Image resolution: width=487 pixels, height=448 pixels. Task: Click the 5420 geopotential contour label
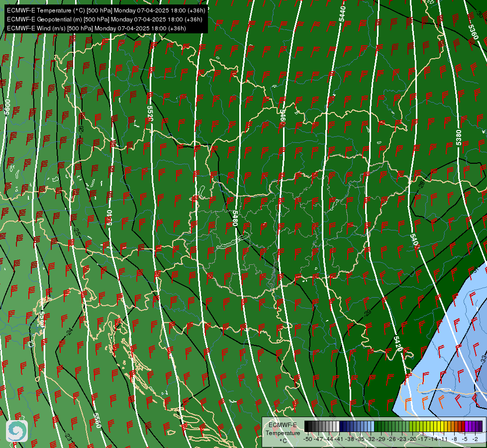398,343
